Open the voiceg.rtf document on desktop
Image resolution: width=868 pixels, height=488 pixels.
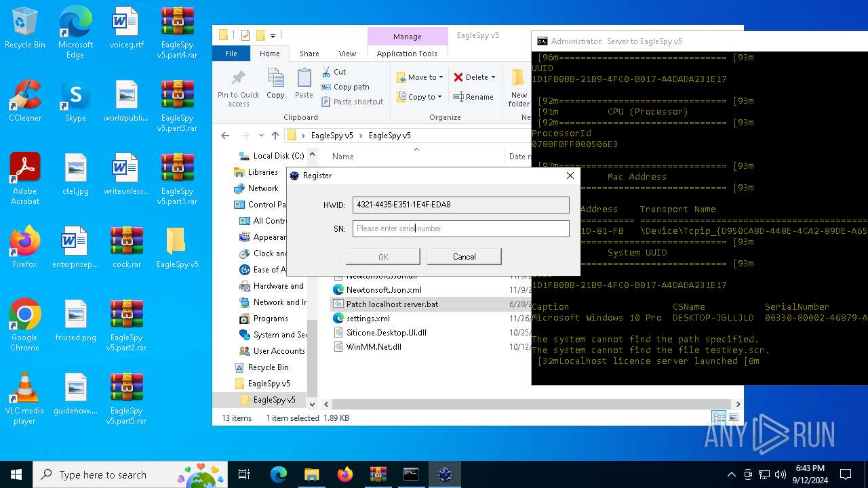coord(126,28)
